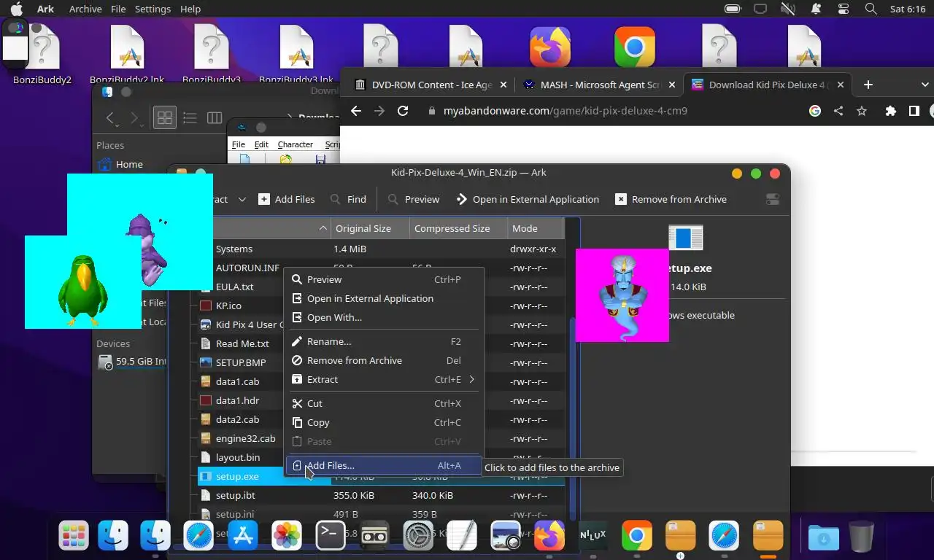The height and width of the screenshot is (560, 934).
Task: Select data2.cab in the file list
Action: [x=237, y=419]
